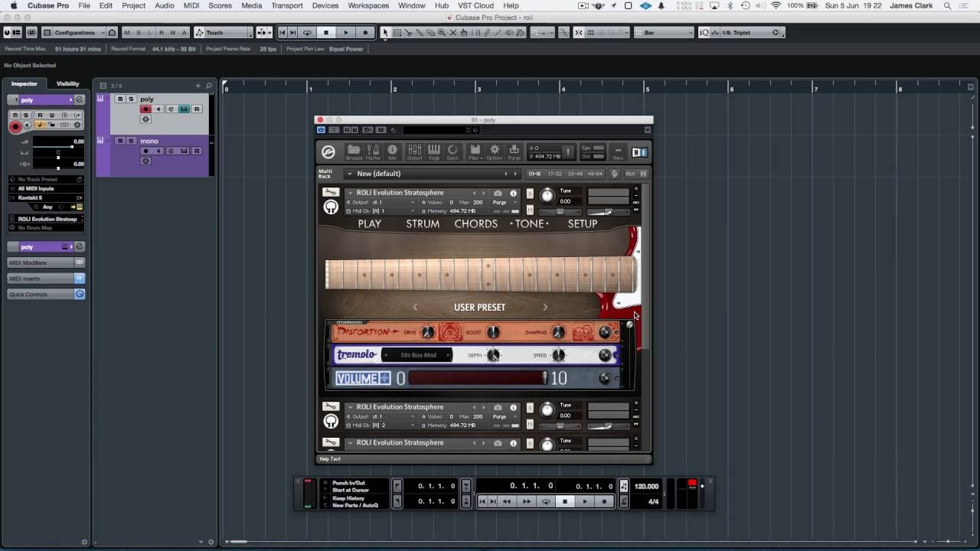Viewport: 980px width, 551px height.
Task: Open the Devices menu
Action: (x=325, y=5)
